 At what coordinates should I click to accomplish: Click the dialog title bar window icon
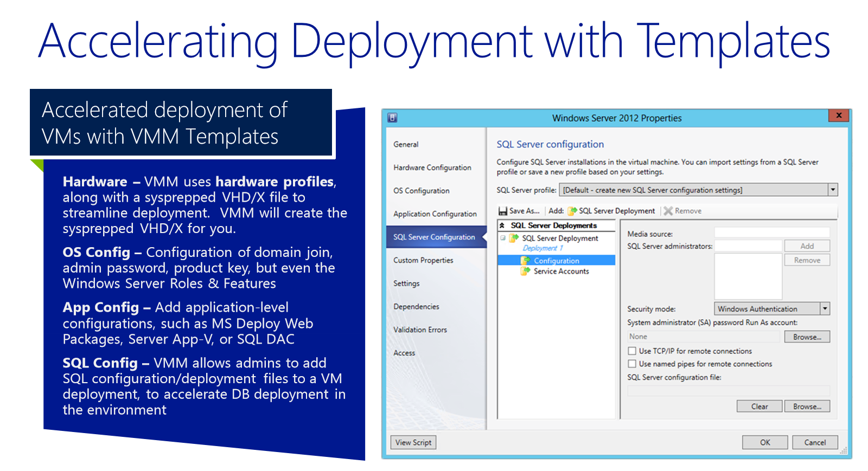coord(393,118)
